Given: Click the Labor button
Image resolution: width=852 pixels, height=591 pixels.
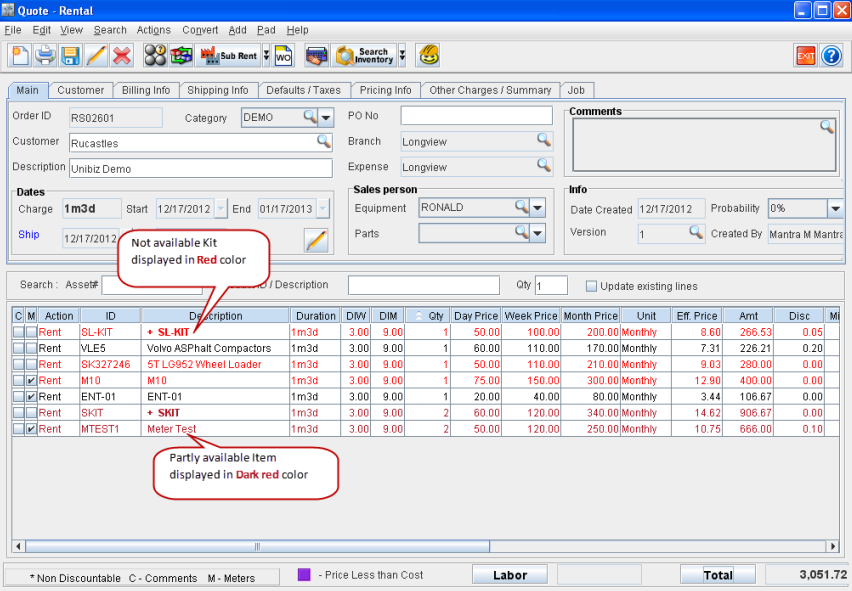Looking at the screenshot, I should 510,575.
